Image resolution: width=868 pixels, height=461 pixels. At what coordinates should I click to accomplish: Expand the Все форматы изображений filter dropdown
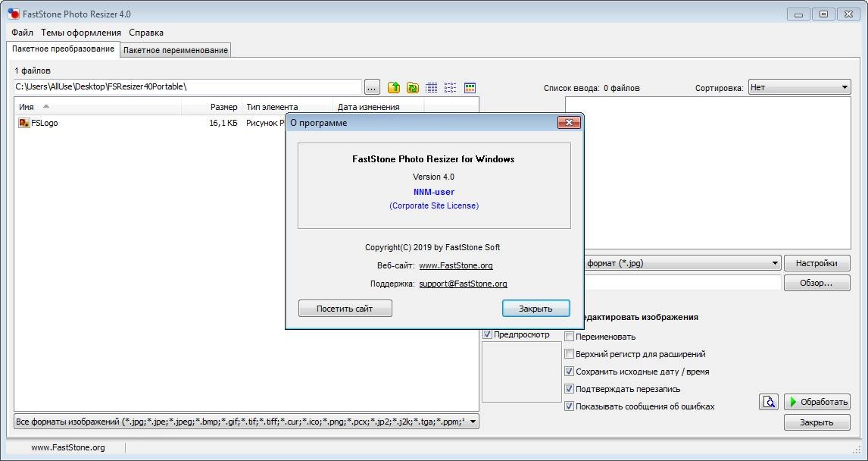pyautogui.click(x=246, y=422)
